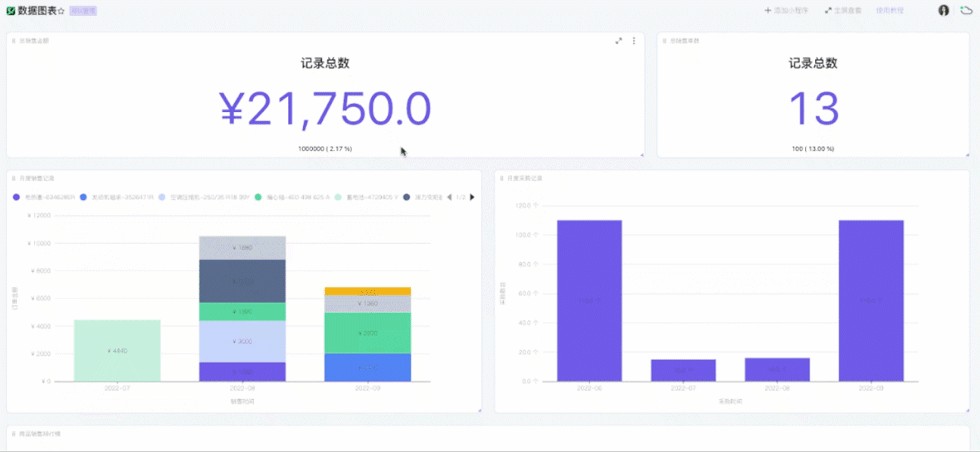This screenshot has width=980, height=452.
Task: Expand the ¥21,750.0 widget to fullscreen
Action: 619,41
